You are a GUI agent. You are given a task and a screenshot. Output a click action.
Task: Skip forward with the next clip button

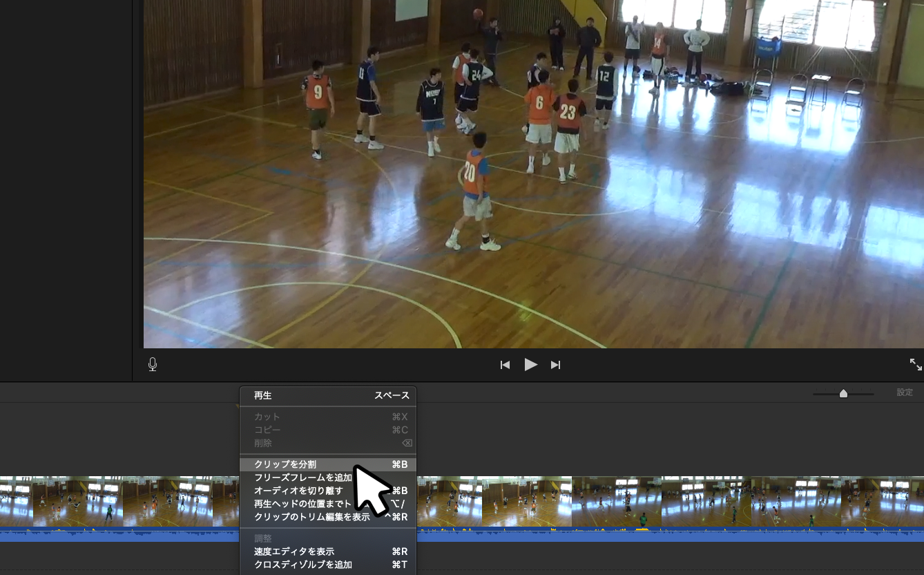tap(555, 365)
